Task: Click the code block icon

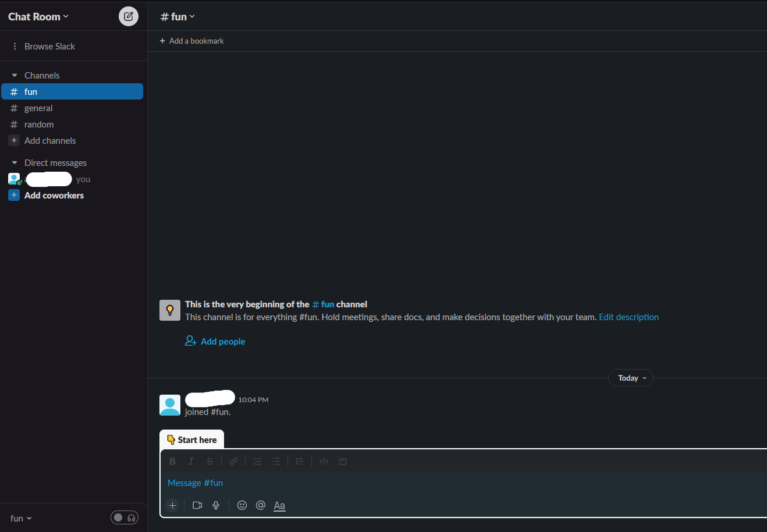Action: pyautogui.click(x=343, y=462)
